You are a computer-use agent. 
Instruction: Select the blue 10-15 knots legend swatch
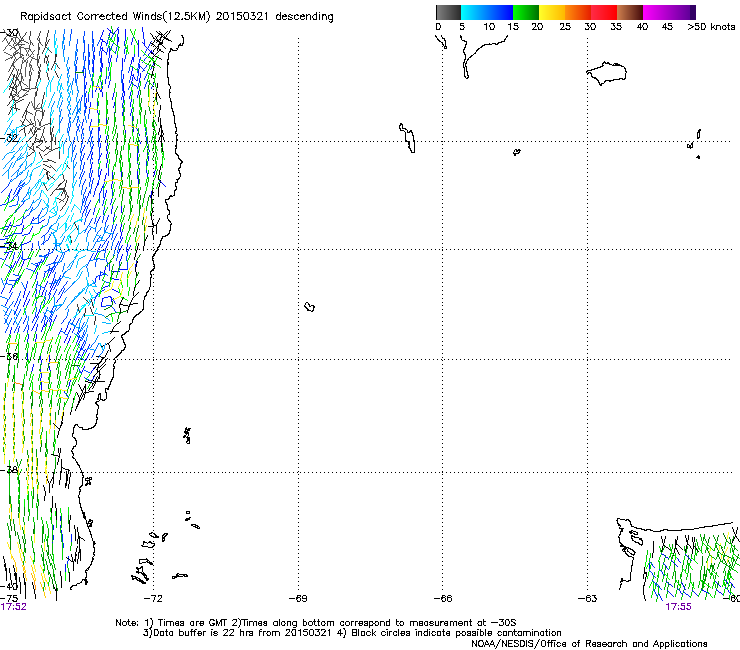point(500,12)
